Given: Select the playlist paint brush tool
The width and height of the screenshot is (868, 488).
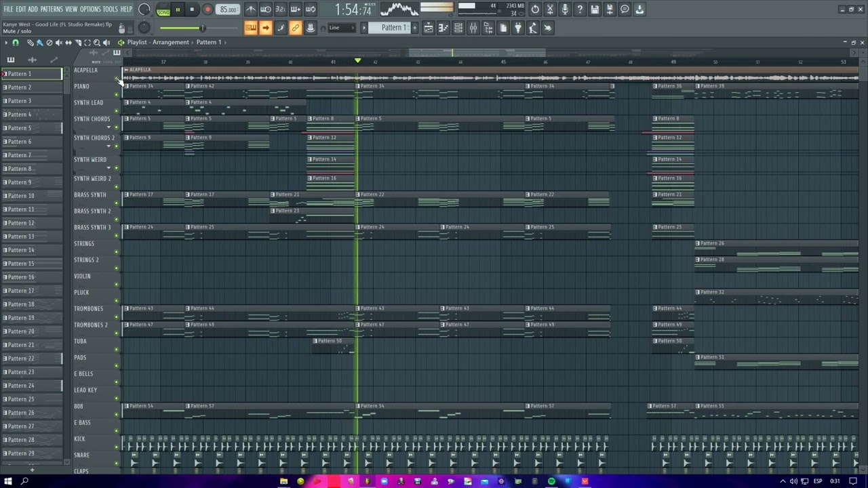Looking at the screenshot, I should (x=39, y=42).
